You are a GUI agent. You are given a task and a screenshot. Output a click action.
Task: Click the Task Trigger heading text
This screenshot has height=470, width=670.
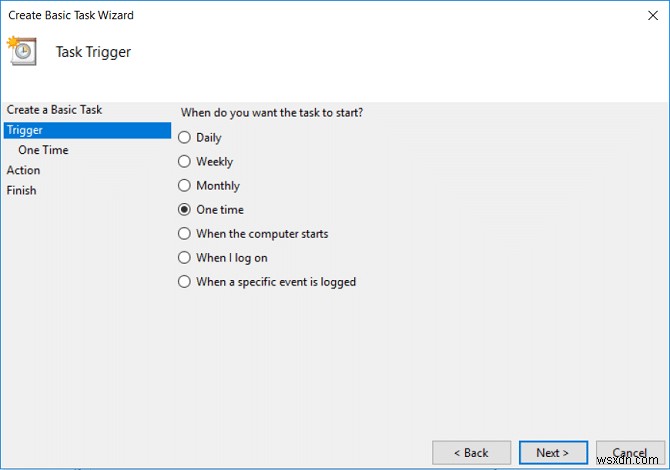tap(91, 52)
